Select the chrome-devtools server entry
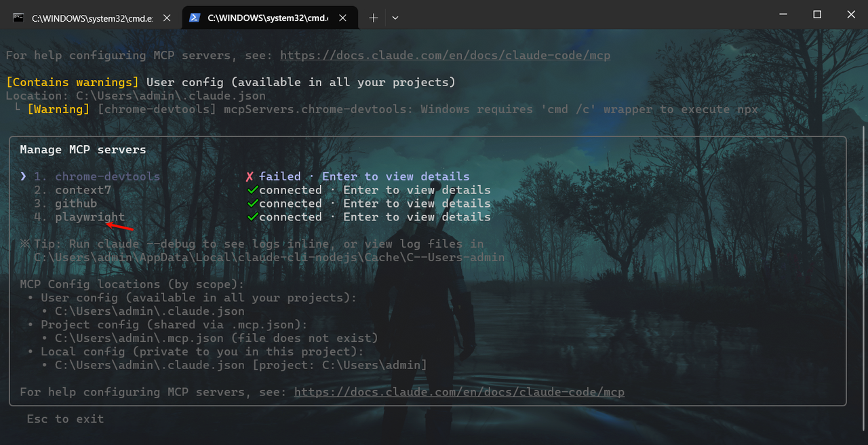This screenshot has width=868, height=445. coord(107,176)
